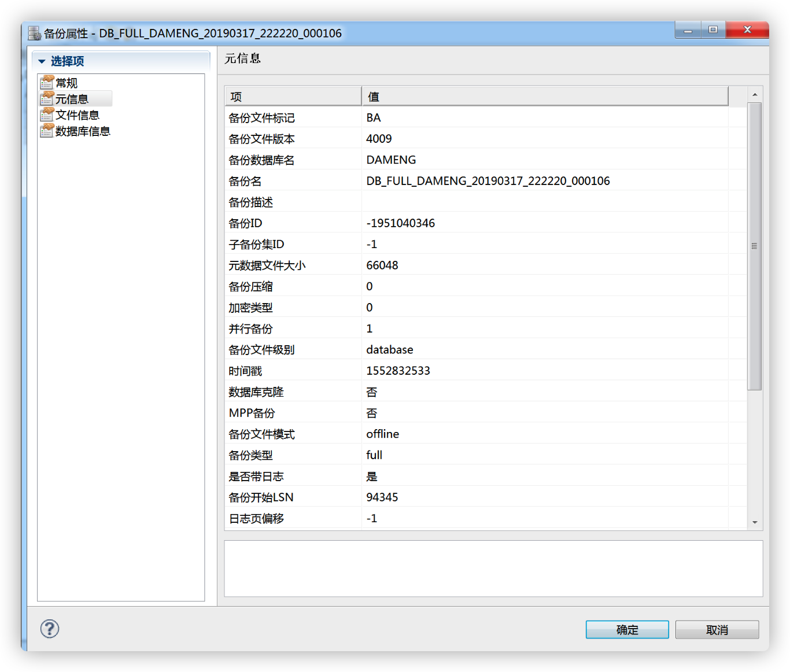Click the empty description text box
Viewport: 790px width, 672px height.
pyautogui.click(x=493, y=568)
